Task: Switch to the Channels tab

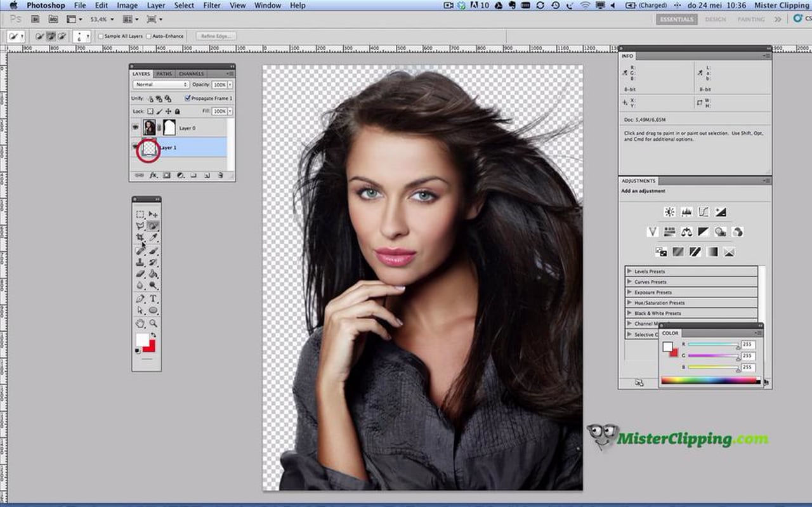Action: (191, 74)
